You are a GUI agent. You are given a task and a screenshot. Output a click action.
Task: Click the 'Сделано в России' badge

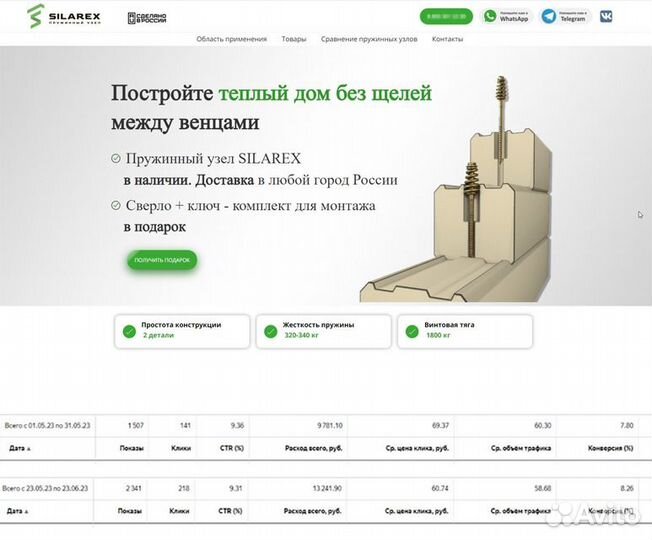pyautogui.click(x=147, y=18)
